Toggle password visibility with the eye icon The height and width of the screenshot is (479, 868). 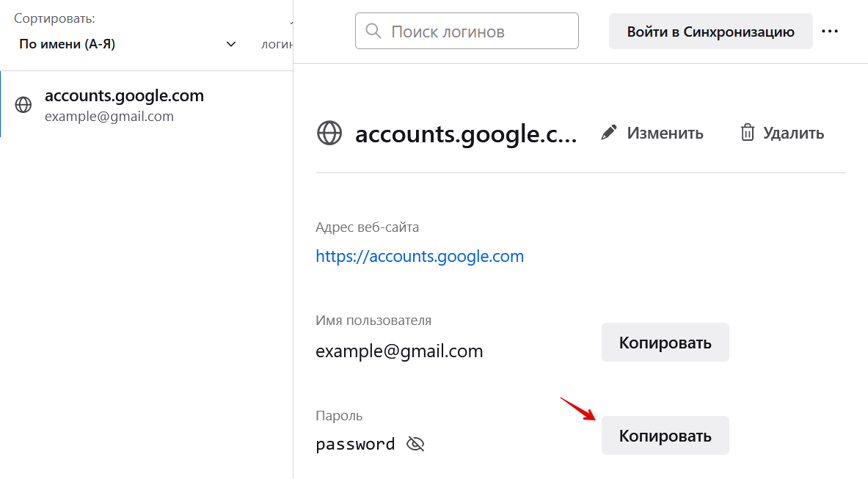415,444
